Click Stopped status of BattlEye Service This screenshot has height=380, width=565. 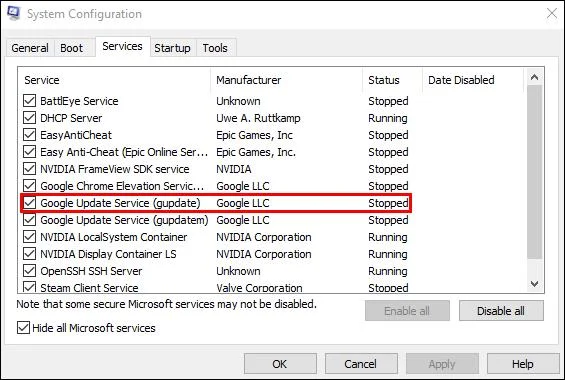(388, 101)
